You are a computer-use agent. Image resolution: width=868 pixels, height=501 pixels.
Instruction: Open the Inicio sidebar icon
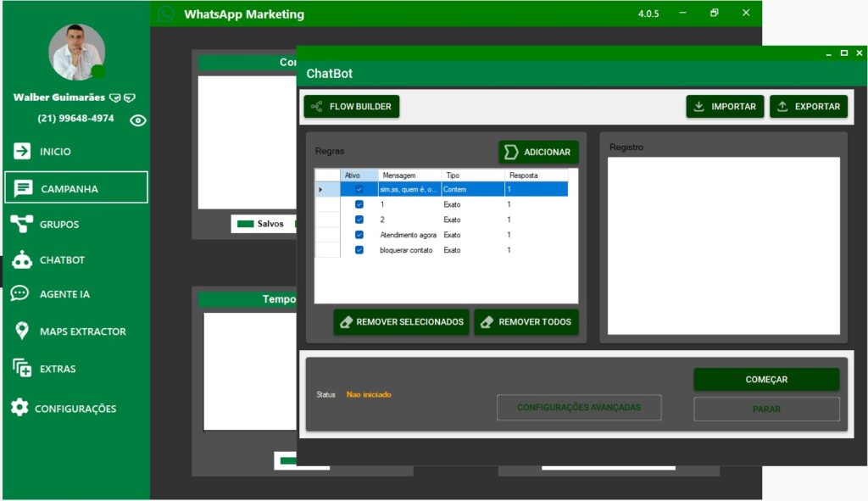(x=22, y=152)
